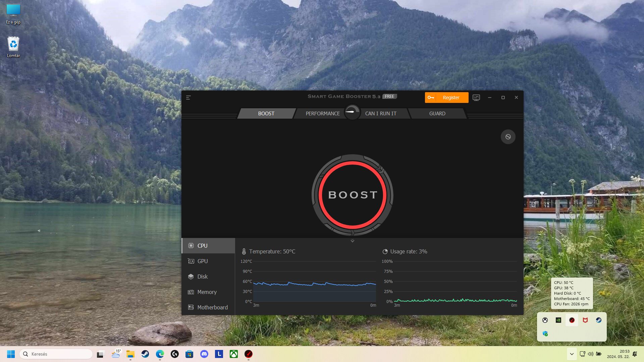This screenshot has width=644, height=362.
Task: Switch to the PERFORMANCE tab
Action: (x=322, y=114)
